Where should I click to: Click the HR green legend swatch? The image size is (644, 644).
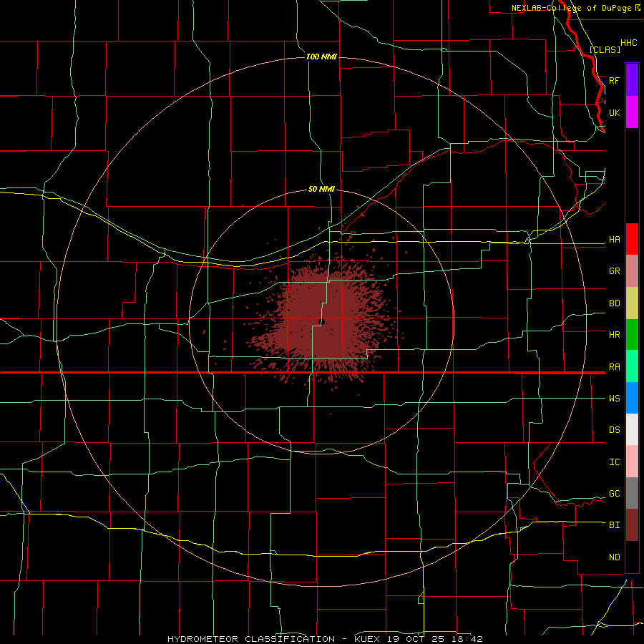pos(632,335)
